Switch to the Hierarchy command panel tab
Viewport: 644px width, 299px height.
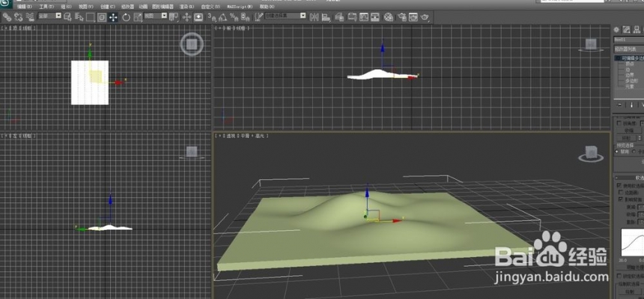pyautogui.click(x=637, y=30)
